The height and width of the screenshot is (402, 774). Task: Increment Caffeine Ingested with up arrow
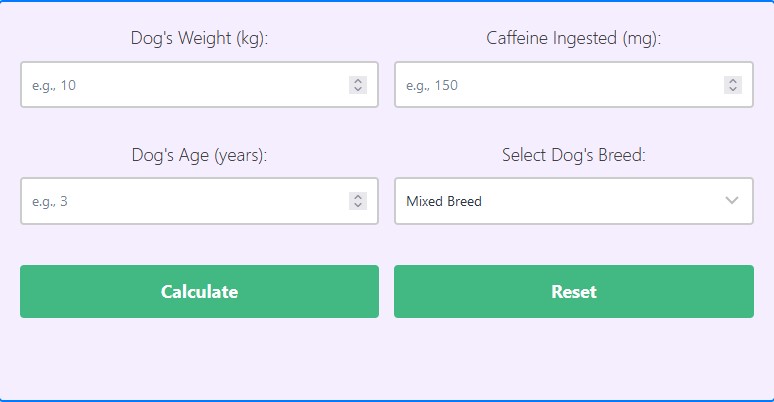click(x=733, y=81)
